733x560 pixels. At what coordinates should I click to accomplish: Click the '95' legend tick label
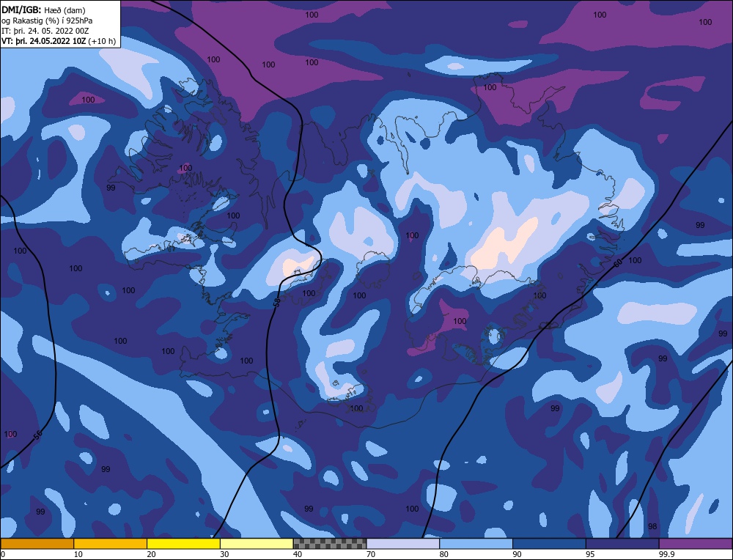point(590,554)
